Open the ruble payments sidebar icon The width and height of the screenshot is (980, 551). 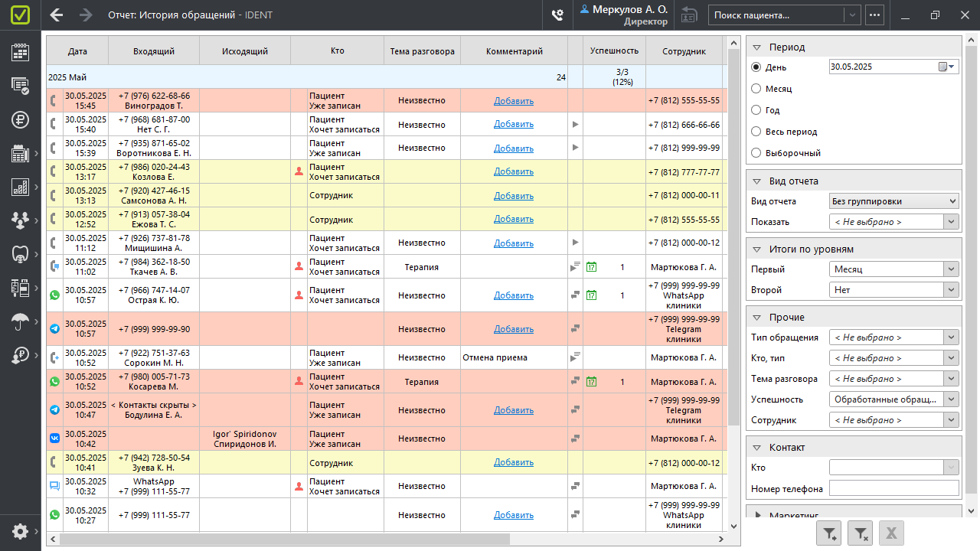pyautogui.click(x=20, y=119)
